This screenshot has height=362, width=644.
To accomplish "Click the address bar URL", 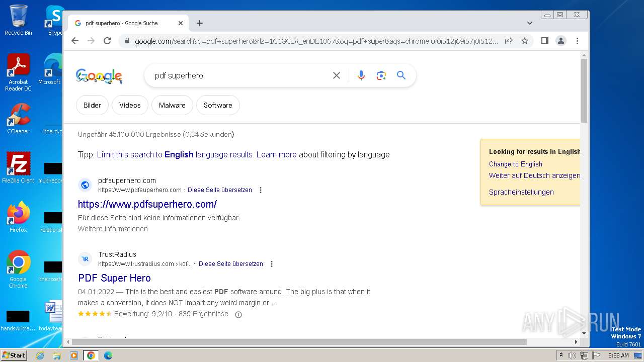I will point(316,41).
